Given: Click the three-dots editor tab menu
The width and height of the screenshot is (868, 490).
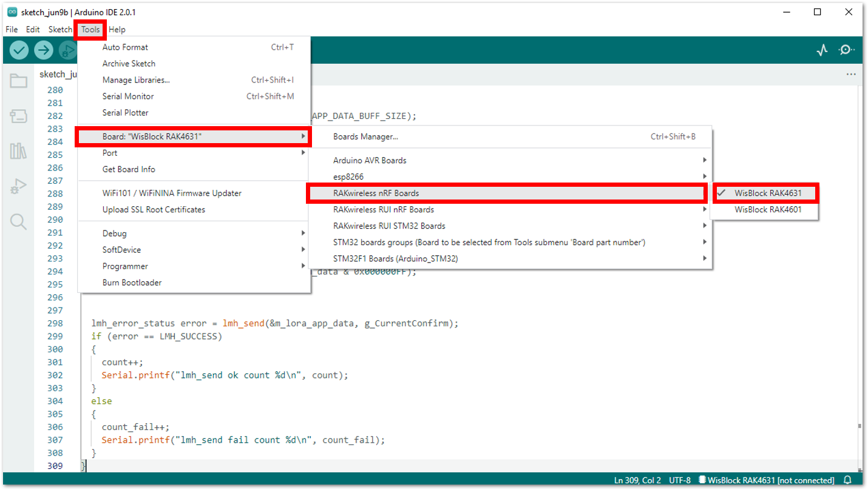Looking at the screenshot, I should [x=851, y=74].
